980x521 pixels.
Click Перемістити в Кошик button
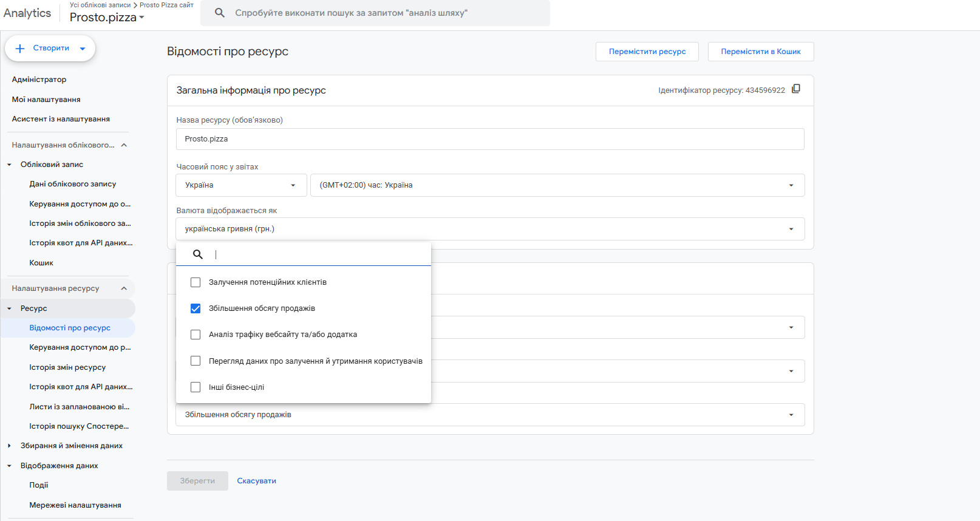[760, 52]
